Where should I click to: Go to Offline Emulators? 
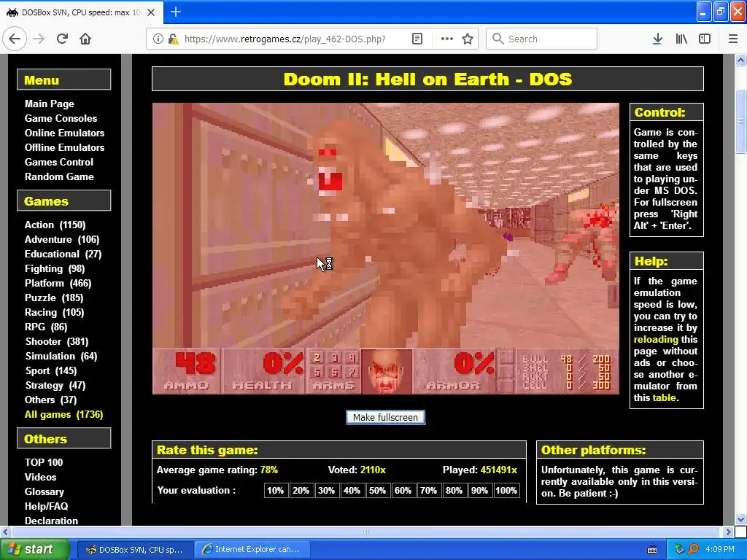(x=64, y=147)
